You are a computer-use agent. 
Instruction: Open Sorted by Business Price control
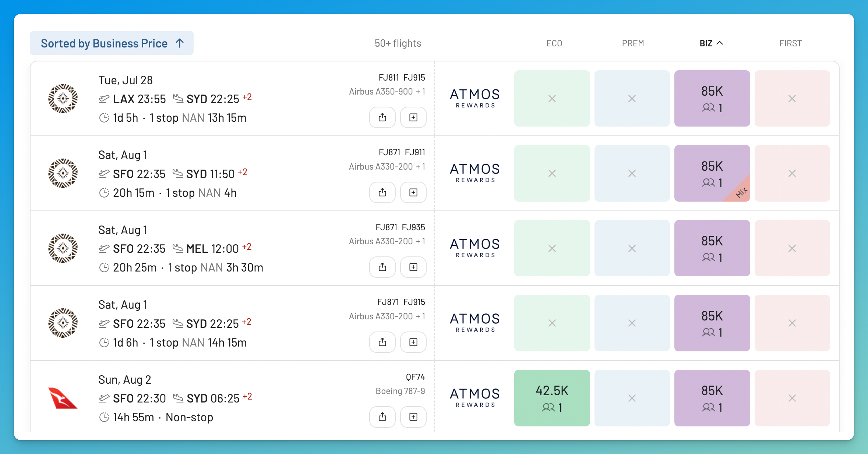112,43
